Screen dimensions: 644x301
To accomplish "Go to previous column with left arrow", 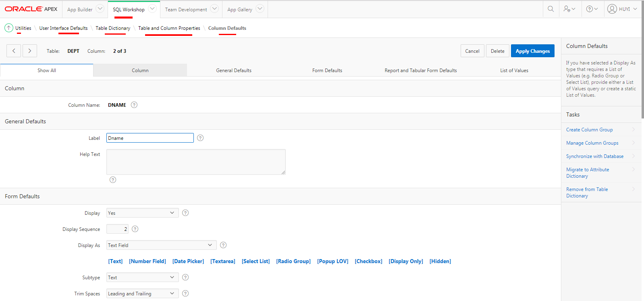I will coord(14,51).
